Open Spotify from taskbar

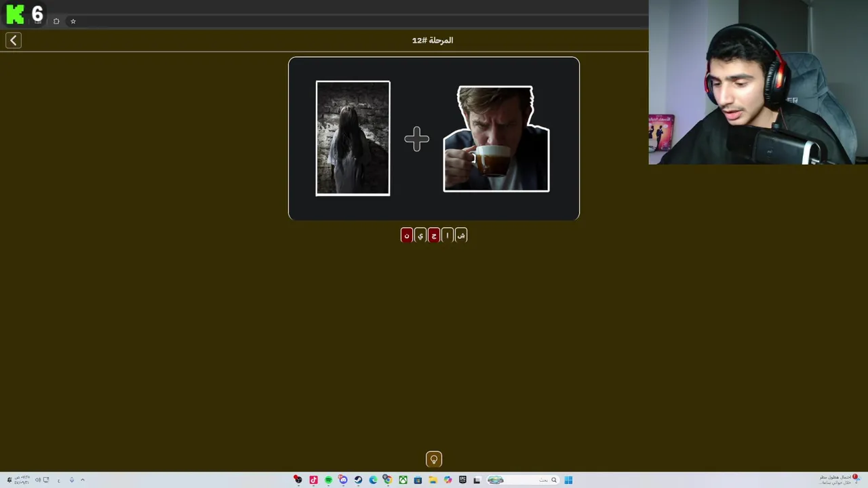(x=328, y=480)
